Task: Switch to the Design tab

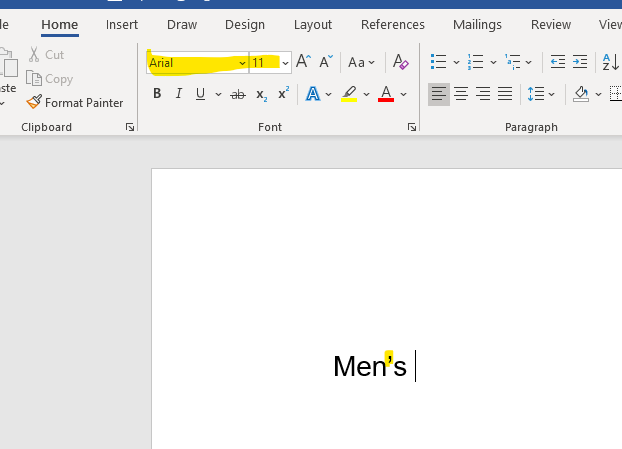Action: [x=245, y=25]
